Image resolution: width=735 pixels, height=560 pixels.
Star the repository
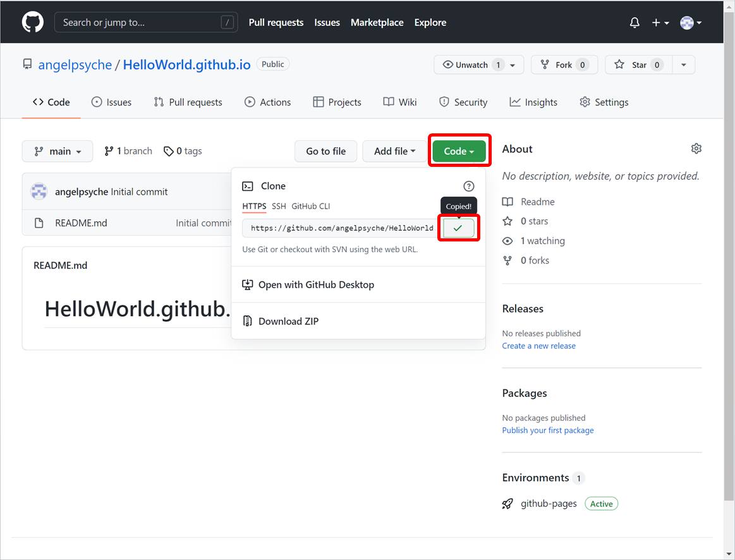click(x=638, y=64)
